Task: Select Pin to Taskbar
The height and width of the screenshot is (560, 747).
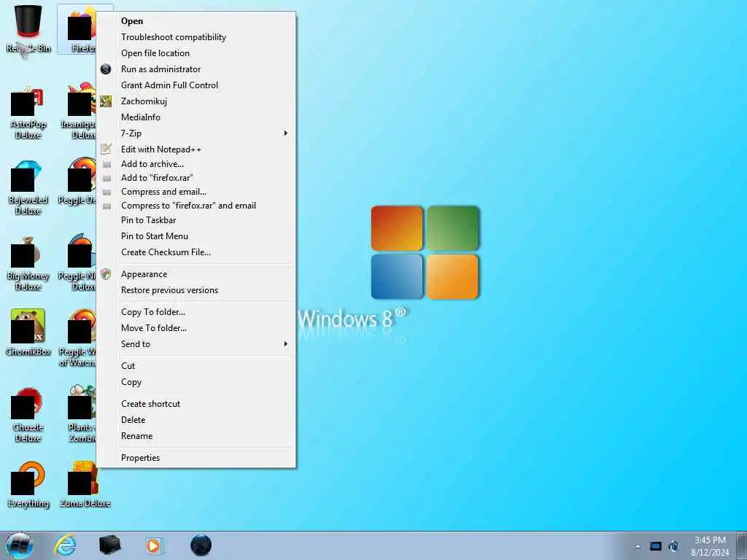Action: (196, 220)
